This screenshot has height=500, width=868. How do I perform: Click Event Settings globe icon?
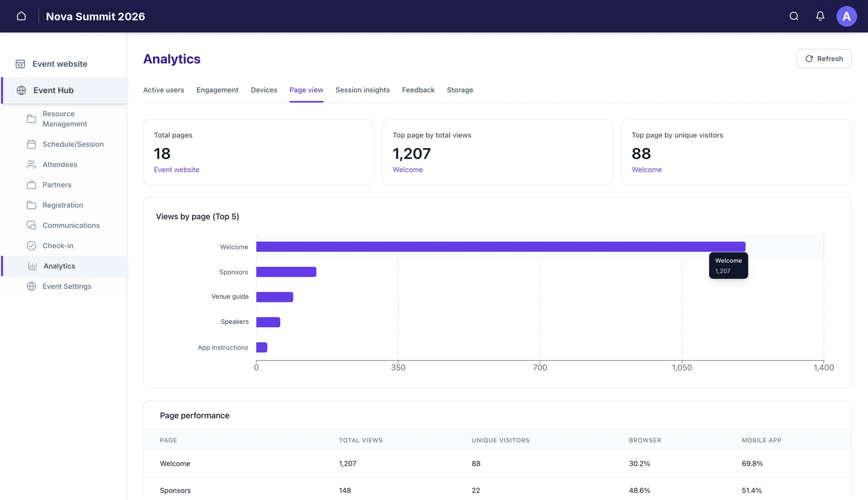point(31,286)
